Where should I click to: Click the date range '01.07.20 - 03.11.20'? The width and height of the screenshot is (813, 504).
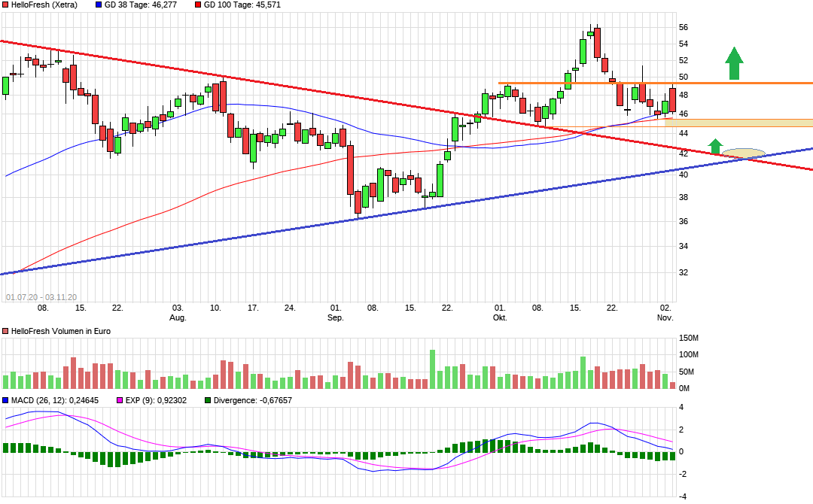click(41, 297)
